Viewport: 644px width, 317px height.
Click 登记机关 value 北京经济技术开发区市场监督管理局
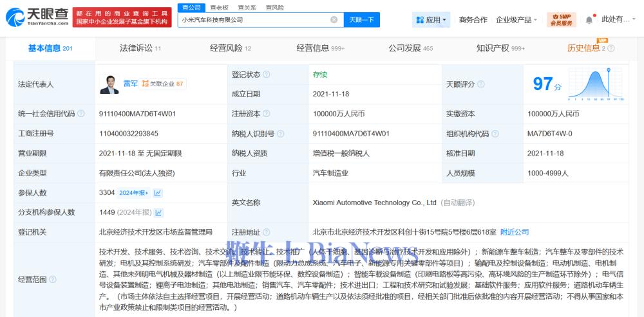coord(156,232)
